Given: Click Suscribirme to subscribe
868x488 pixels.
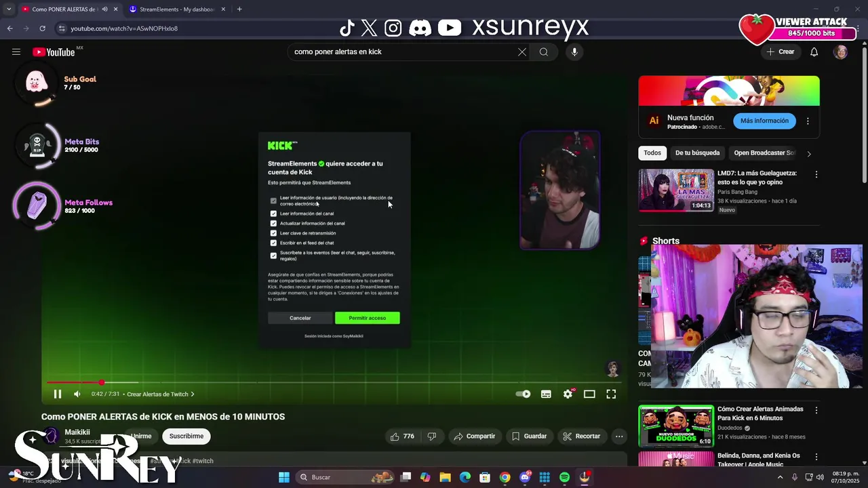Looking at the screenshot, I should (186, 436).
